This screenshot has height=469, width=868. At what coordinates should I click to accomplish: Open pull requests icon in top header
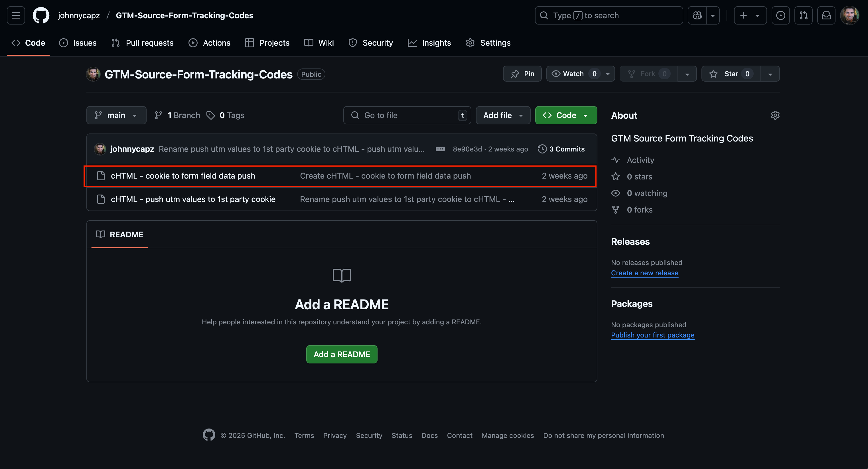coord(803,15)
